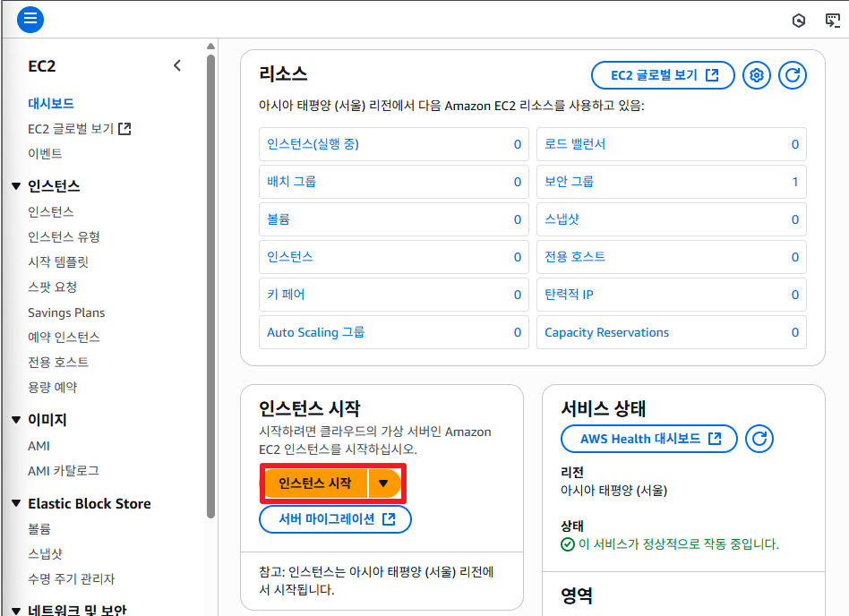
Task: Open 보안 그룹 resource link
Action: point(569,182)
